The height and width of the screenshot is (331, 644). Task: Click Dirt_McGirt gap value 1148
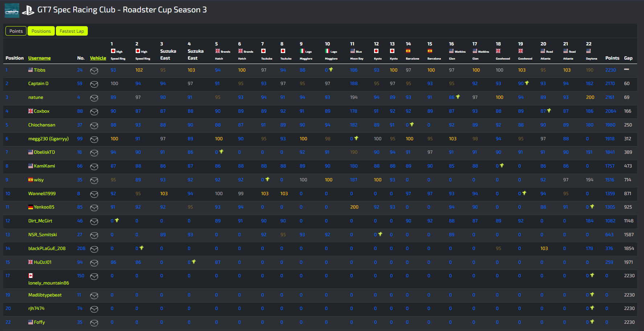point(629,221)
